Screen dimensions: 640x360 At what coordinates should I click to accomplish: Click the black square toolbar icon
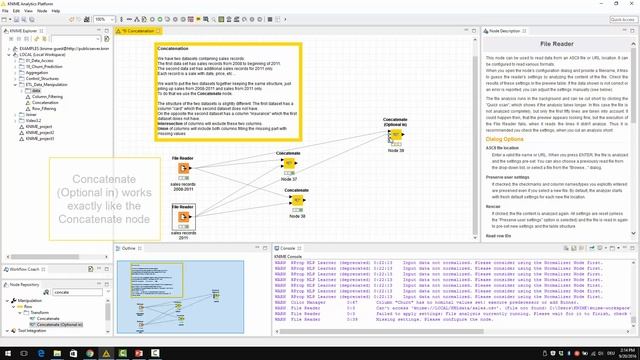point(270,19)
